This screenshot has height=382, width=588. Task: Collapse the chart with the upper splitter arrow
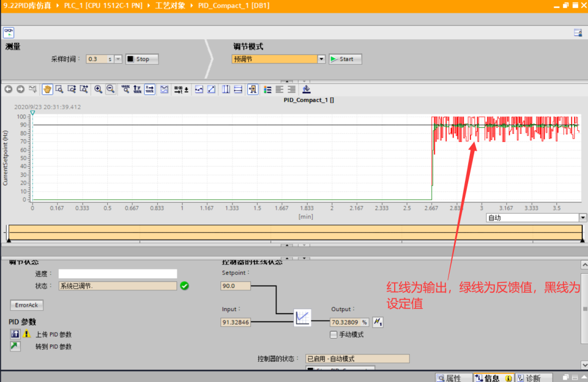287,81
